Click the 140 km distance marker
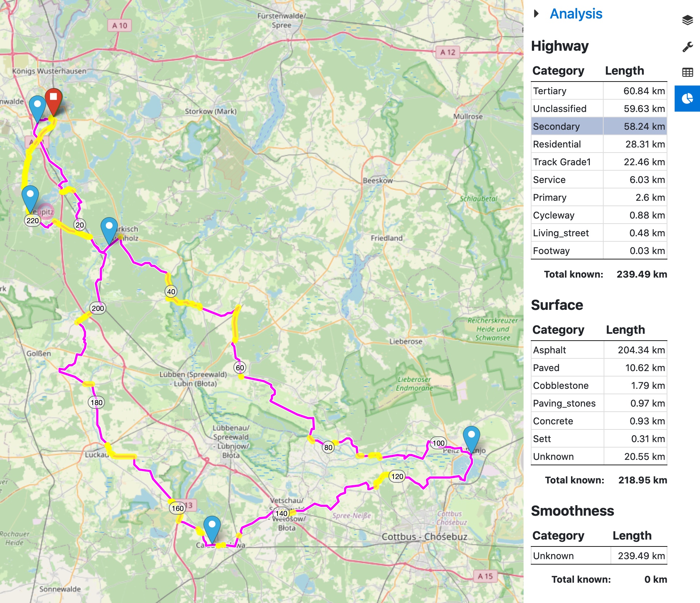 pyautogui.click(x=282, y=513)
